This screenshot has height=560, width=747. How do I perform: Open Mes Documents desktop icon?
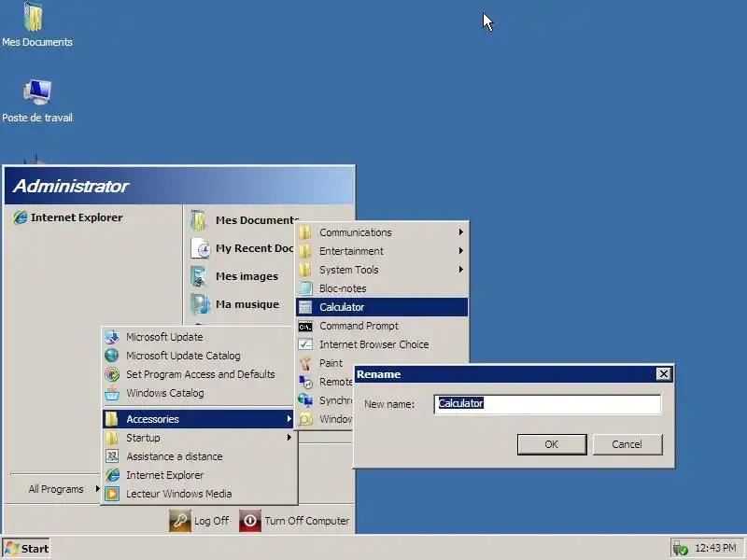point(34,17)
